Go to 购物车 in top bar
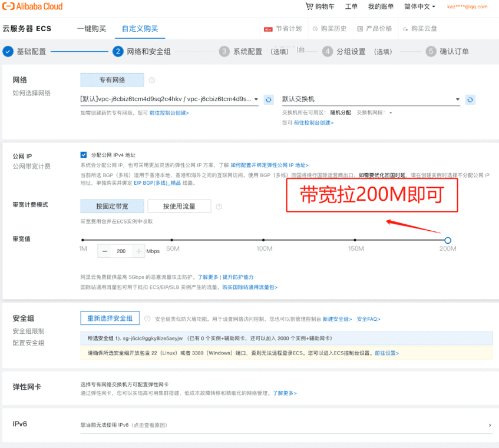Screen dimensions: 499x448 click(325, 6)
